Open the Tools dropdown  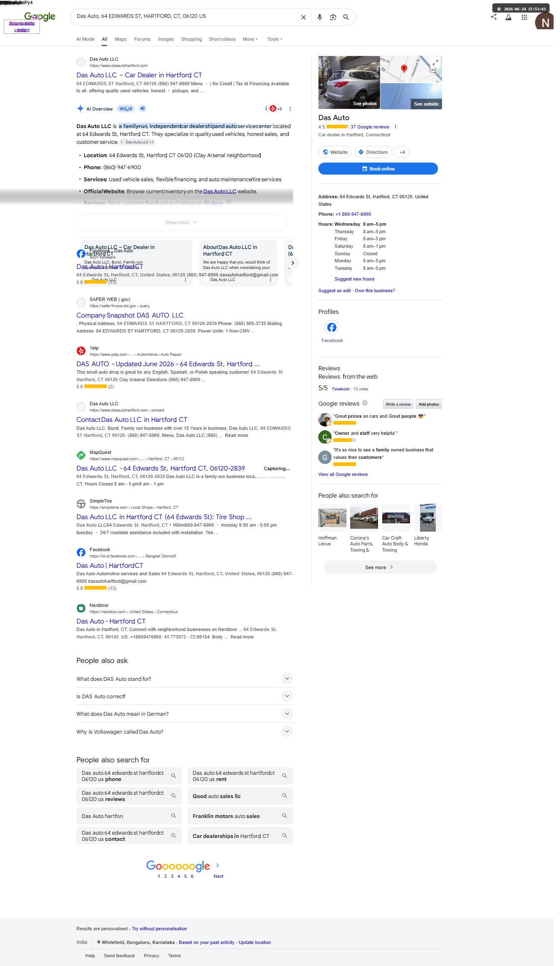(275, 39)
